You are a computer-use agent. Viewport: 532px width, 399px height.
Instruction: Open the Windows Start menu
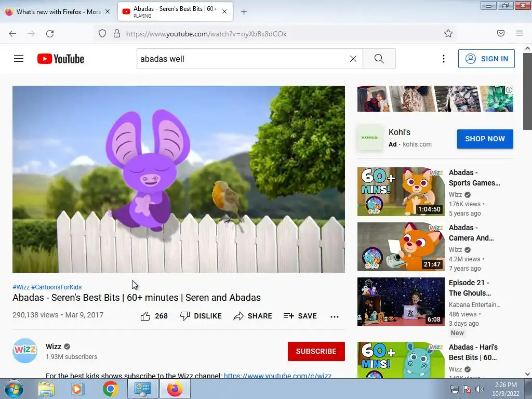(14, 389)
